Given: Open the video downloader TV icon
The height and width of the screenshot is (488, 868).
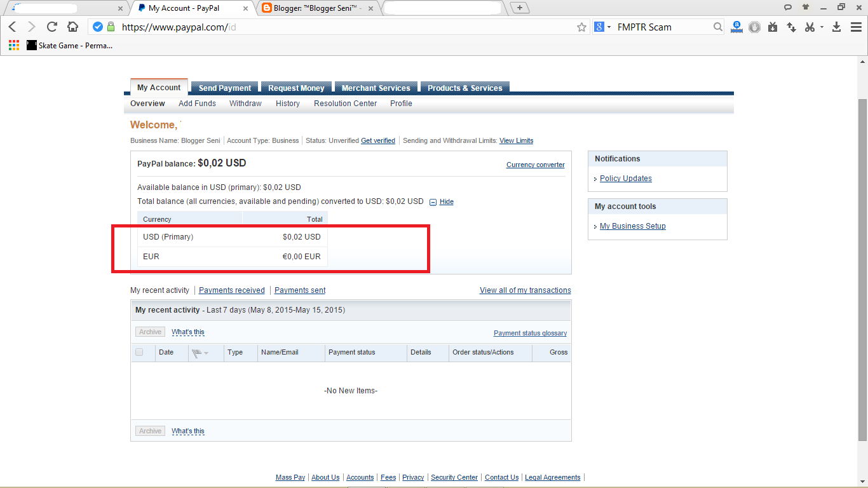Looking at the screenshot, I should click(773, 27).
